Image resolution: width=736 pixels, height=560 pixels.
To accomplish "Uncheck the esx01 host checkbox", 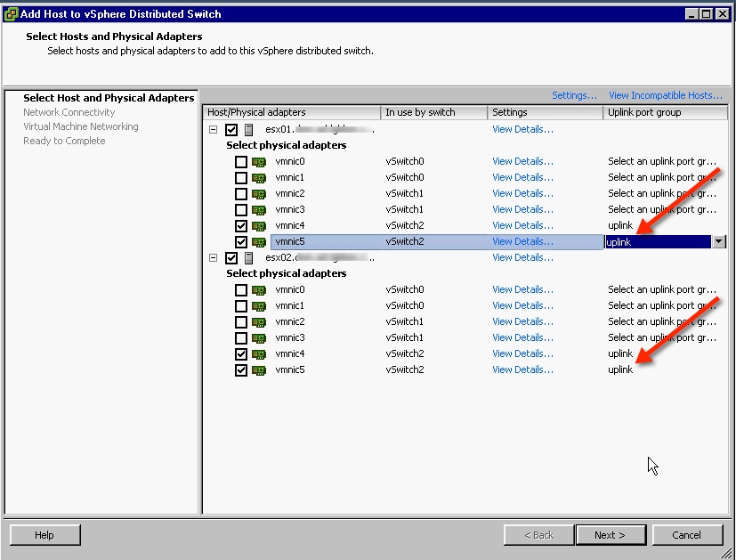I will 231,130.
